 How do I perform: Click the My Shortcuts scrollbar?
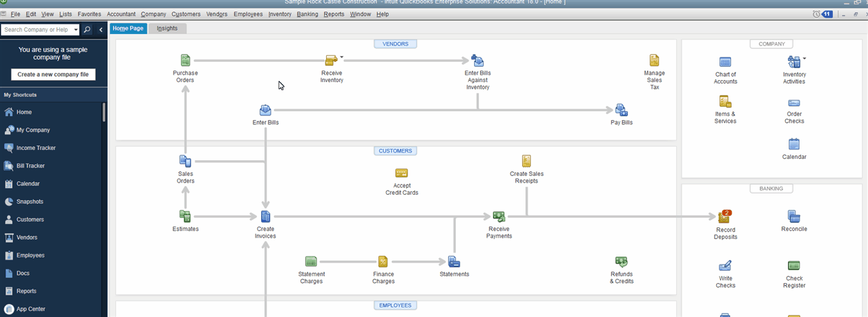coord(104,113)
